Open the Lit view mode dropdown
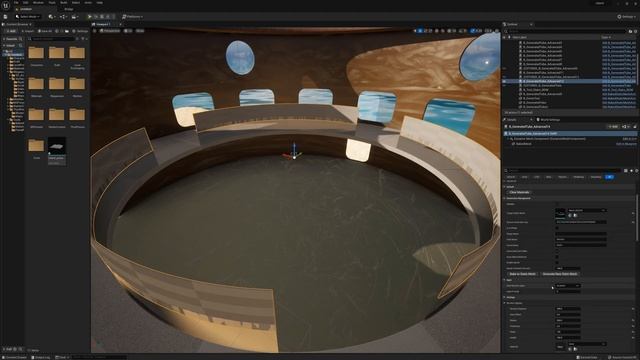The height and width of the screenshot is (360, 640). 128,31
